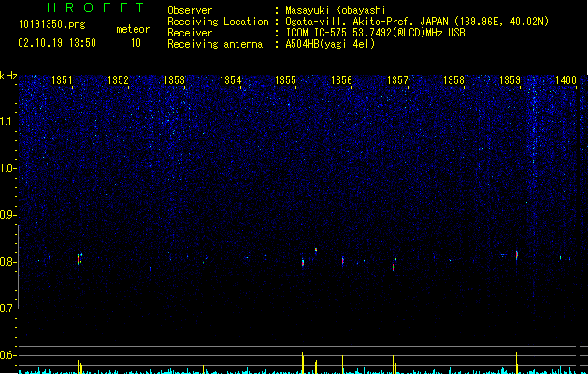
Task: Click the meteor echo just after 1351
Action: point(79,259)
